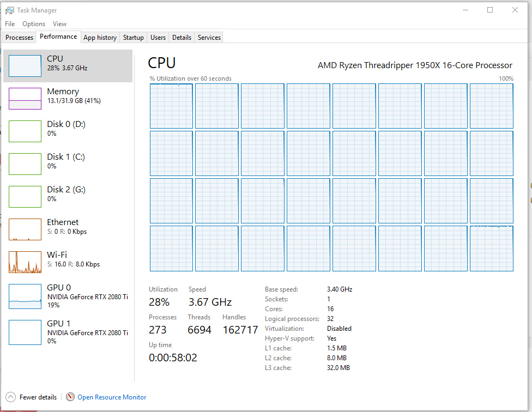
Task: Click the Fewer details chevron icon
Action: point(10,397)
